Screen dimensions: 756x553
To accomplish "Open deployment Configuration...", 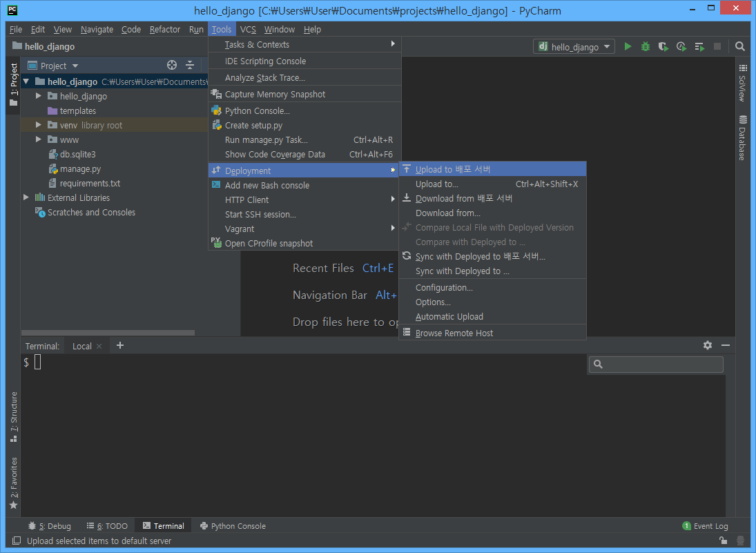I will [493, 287].
